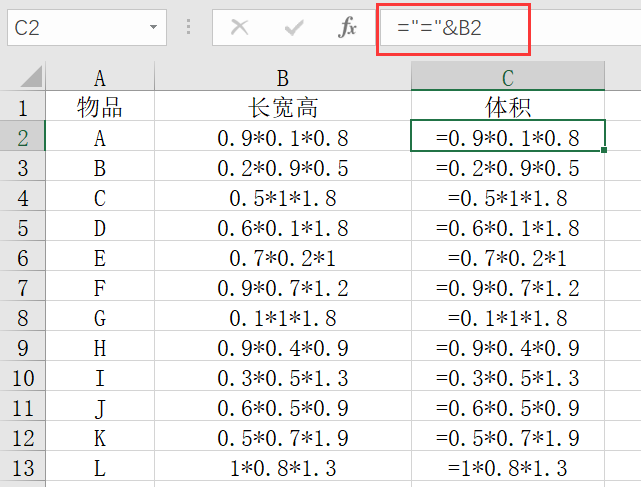Click cell containing =0.5*0.7*1.9
This screenshot has width=641, height=487.
tap(508, 436)
